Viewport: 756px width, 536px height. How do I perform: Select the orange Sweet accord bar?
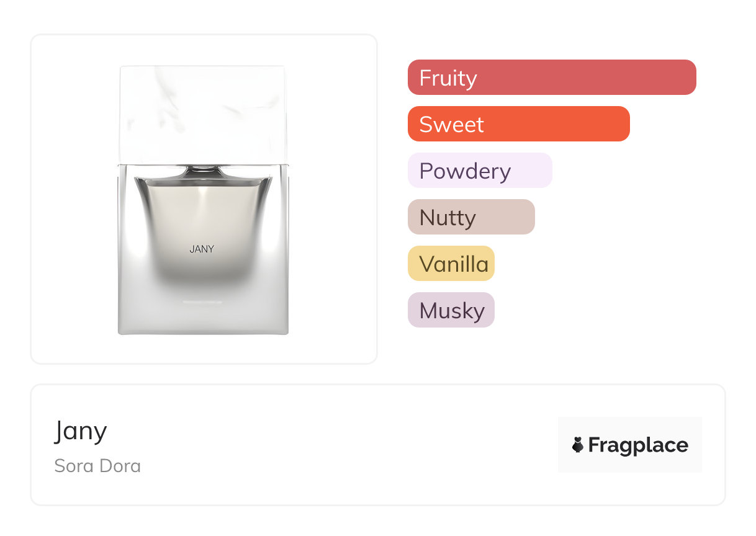click(518, 124)
